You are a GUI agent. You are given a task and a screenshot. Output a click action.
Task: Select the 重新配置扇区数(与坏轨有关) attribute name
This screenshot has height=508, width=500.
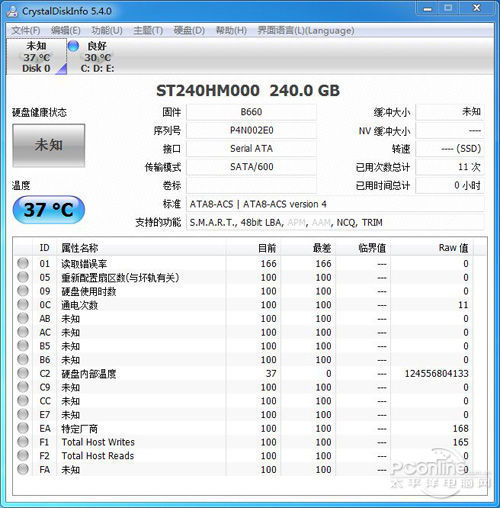point(120,277)
